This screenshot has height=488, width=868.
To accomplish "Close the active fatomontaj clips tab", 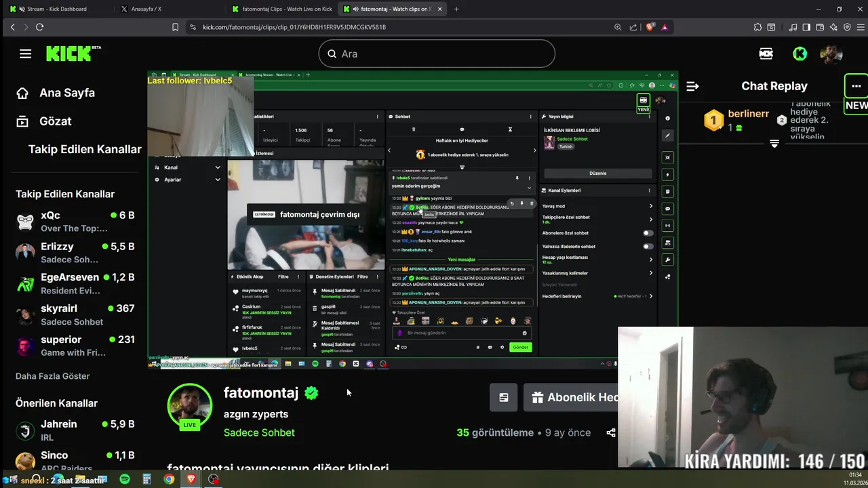I will click(440, 9).
